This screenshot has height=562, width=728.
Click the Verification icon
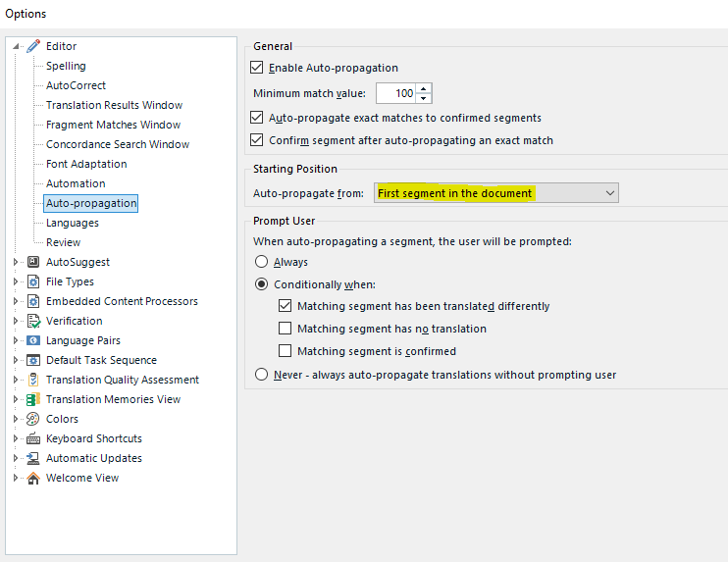coord(33,321)
